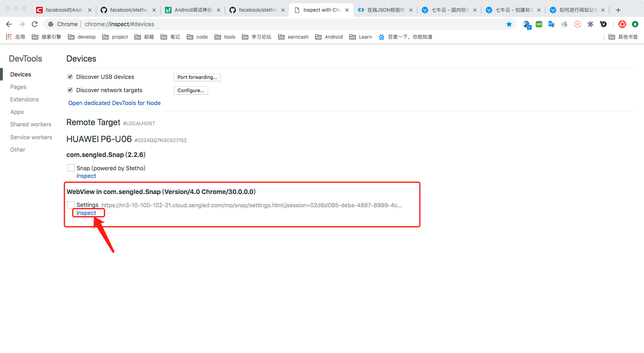Check the Snap (powered by Stetho) box
This screenshot has width=644, height=353.
coord(71,168)
